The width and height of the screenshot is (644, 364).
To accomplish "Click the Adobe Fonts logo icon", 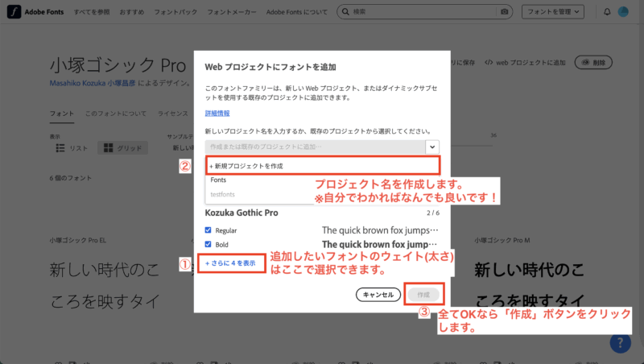I will [14, 11].
